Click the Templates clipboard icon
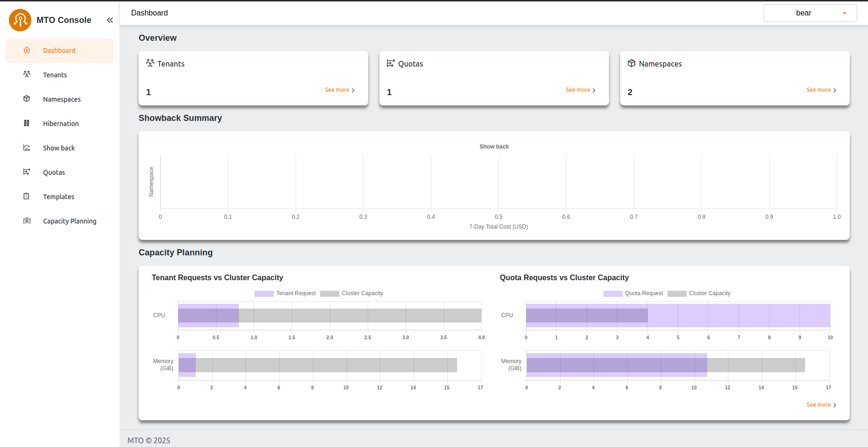868x447 pixels. point(27,196)
